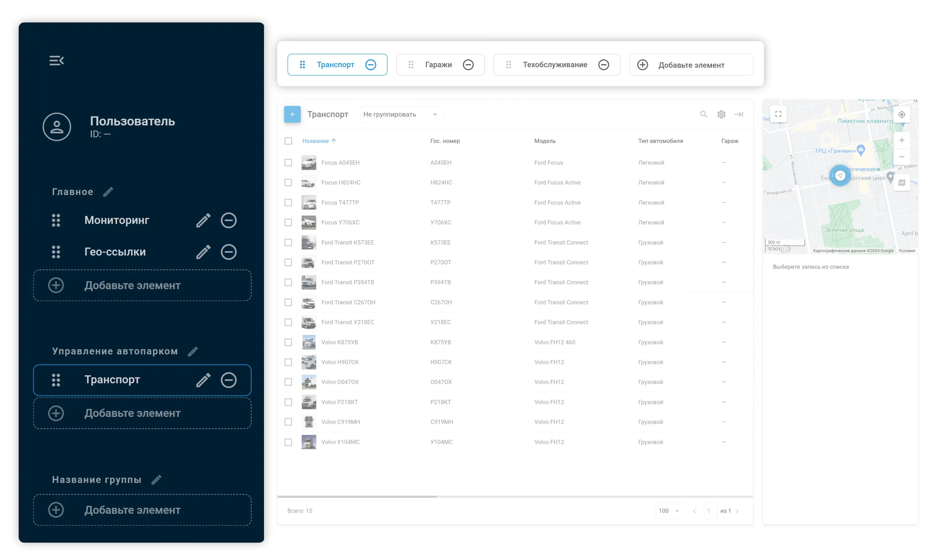Select all rows via header checkbox

point(288,141)
